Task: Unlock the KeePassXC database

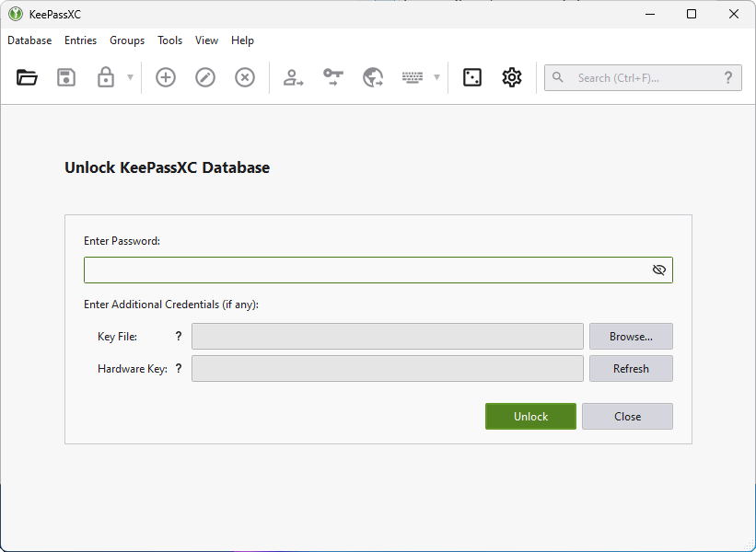Action: click(530, 416)
